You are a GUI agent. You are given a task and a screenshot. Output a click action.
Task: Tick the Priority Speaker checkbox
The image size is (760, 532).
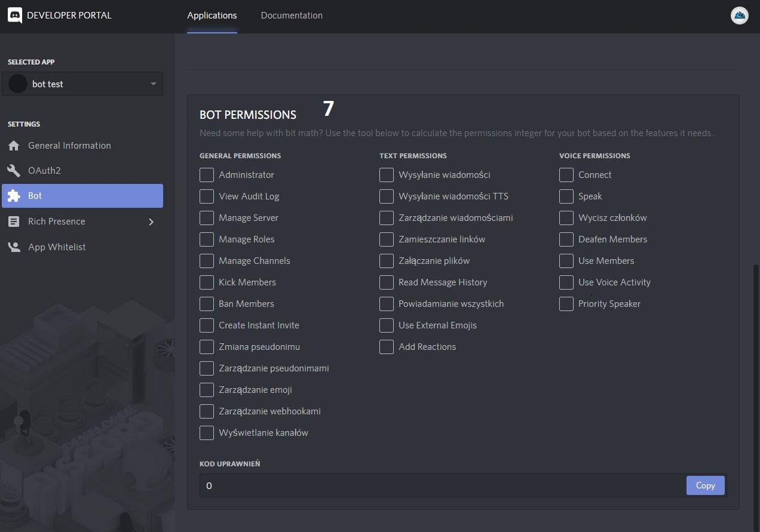pos(566,304)
